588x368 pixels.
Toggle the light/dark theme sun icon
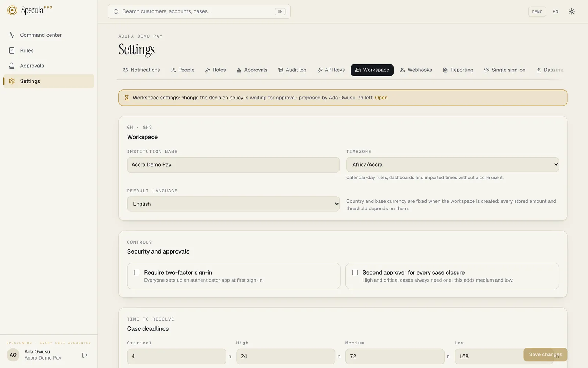571,11
